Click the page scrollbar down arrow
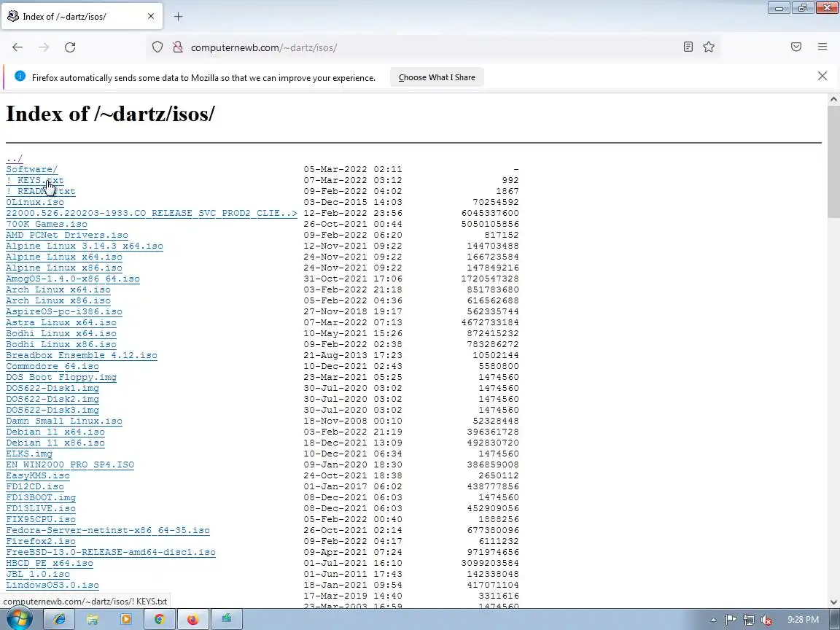The image size is (840, 630). (833, 602)
